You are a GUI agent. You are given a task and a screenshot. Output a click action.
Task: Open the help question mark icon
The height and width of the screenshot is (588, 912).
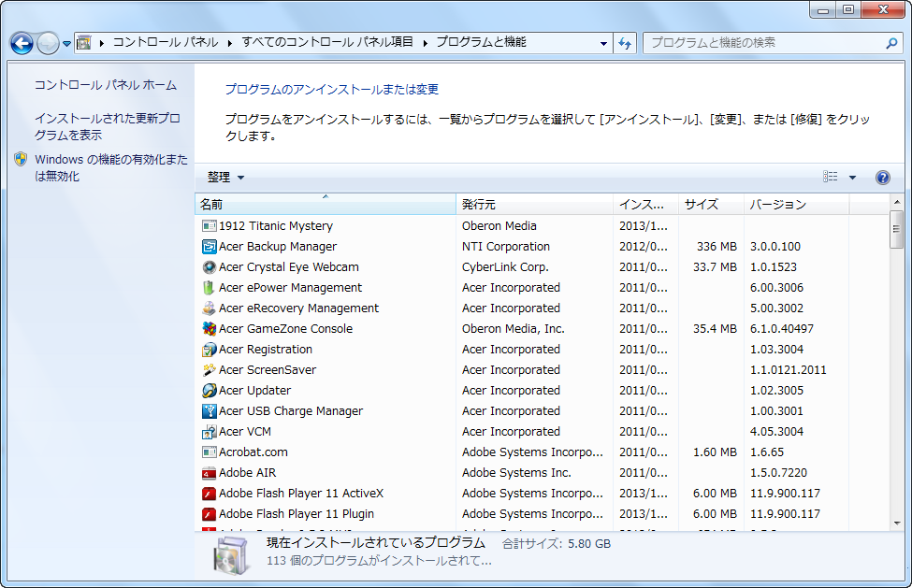click(x=882, y=178)
